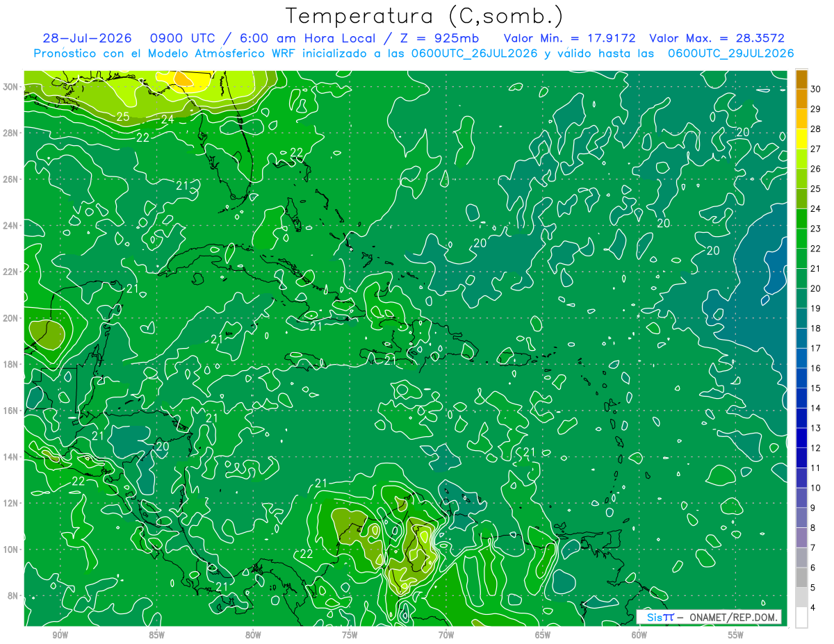Click the 'SisPI – ONAMET/REP.DOM.' credit label
Image resolution: width=834 pixels, height=644 pixels.
click(709, 617)
